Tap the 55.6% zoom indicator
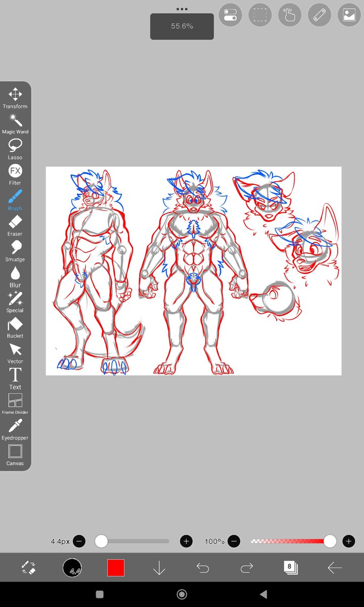Viewport: 364px width, 607px height. tap(182, 26)
